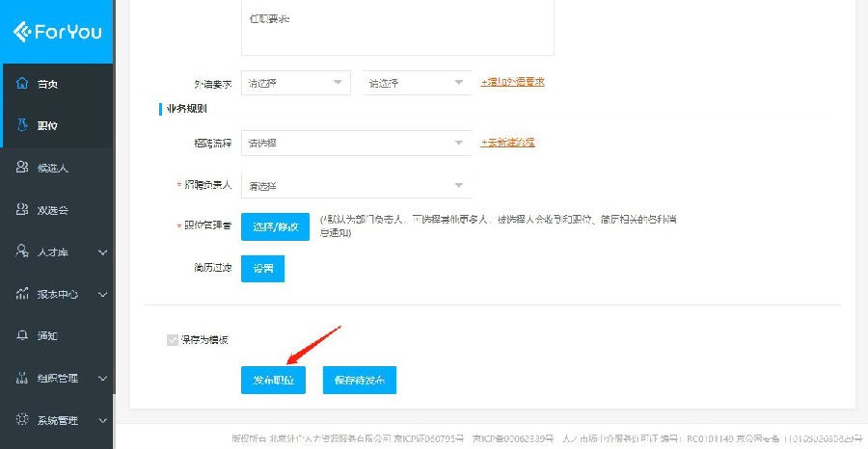Click the 人才库 talent pool icon

(22, 251)
